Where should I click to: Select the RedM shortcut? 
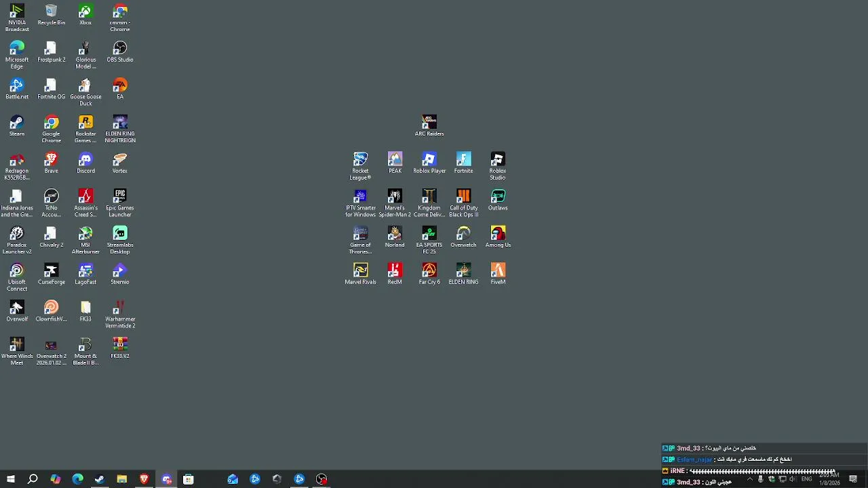[x=395, y=274]
